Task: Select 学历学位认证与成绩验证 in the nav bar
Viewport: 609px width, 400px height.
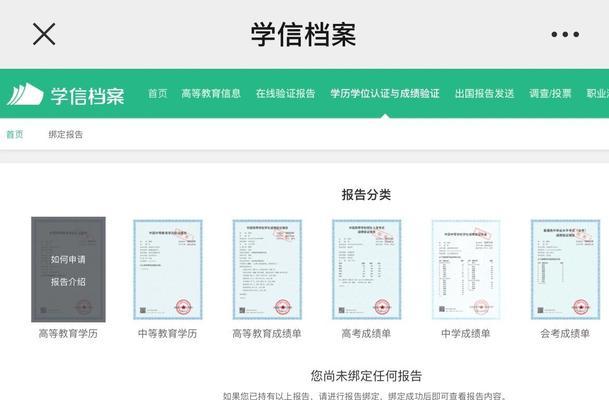Action: pyautogui.click(x=385, y=94)
